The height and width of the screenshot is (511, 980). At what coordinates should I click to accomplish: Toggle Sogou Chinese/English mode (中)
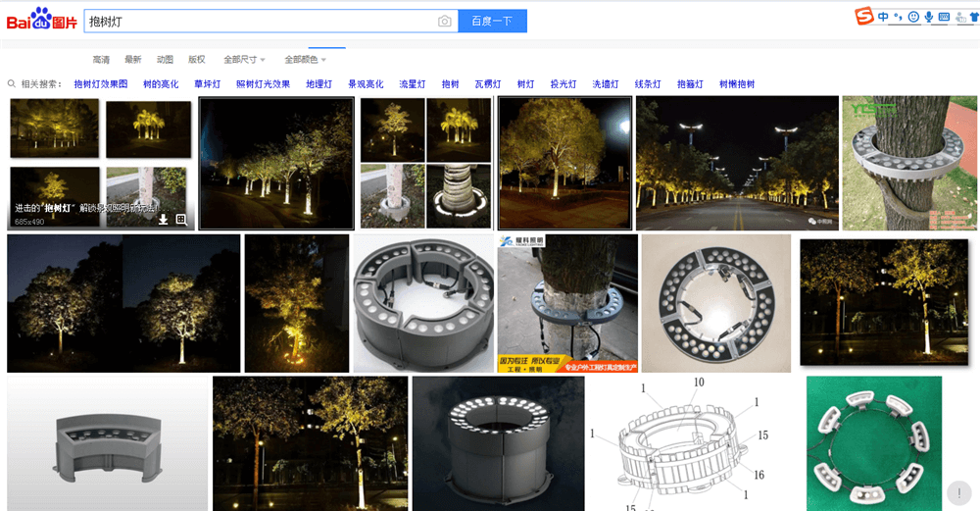tap(884, 17)
